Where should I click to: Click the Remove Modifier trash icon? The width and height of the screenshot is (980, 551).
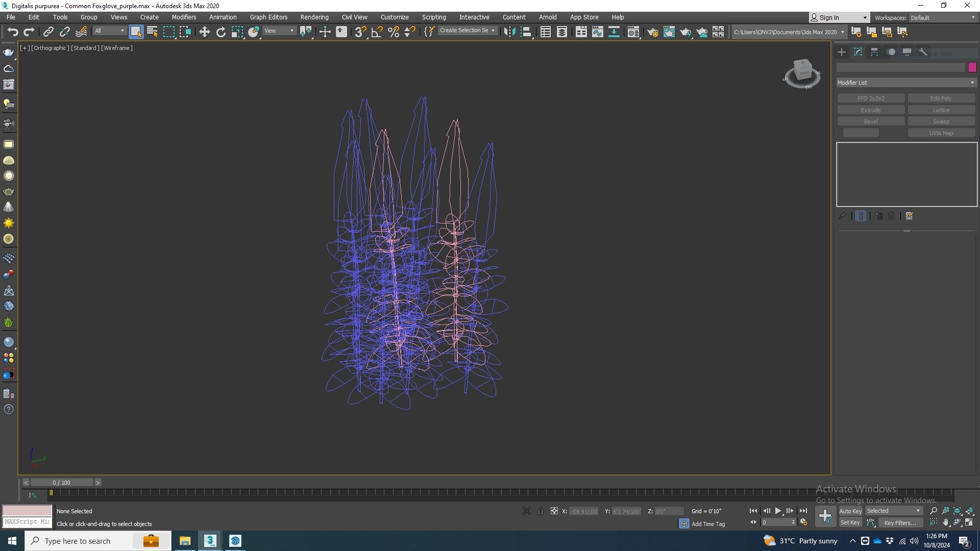click(x=891, y=216)
